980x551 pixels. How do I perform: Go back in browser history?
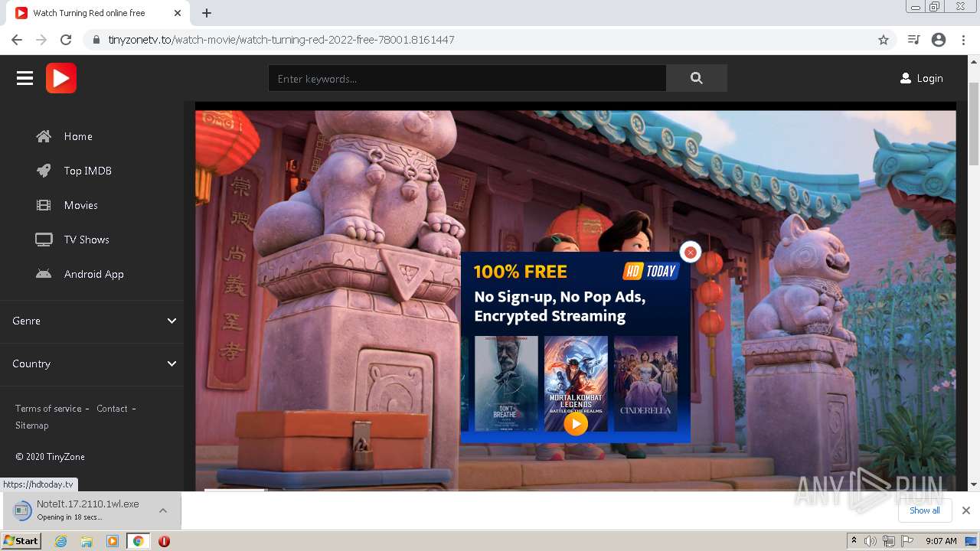tap(17, 40)
